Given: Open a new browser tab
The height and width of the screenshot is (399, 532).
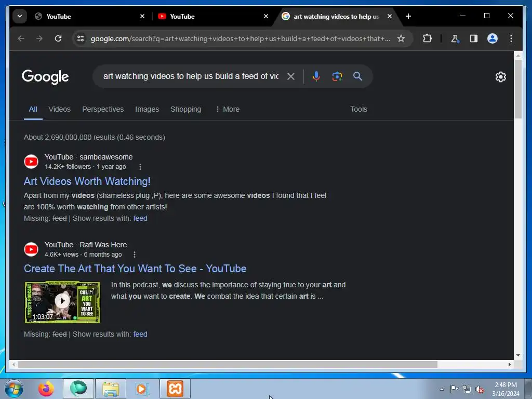Looking at the screenshot, I should pyautogui.click(x=408, y=16).
